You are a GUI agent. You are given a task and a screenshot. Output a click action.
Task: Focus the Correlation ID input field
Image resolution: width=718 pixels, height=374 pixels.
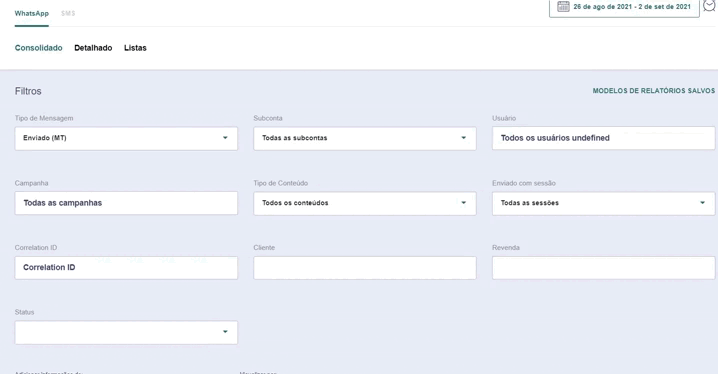click(126, 268)
